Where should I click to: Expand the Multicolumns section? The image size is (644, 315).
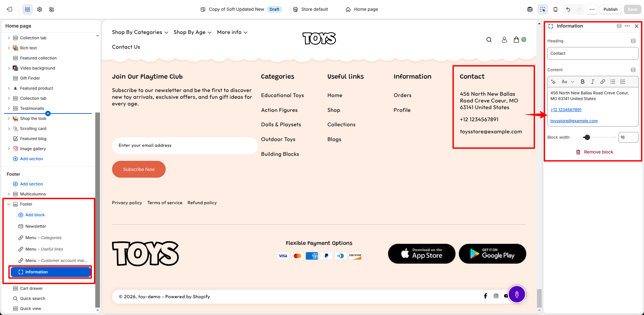(x=9, y=194)
